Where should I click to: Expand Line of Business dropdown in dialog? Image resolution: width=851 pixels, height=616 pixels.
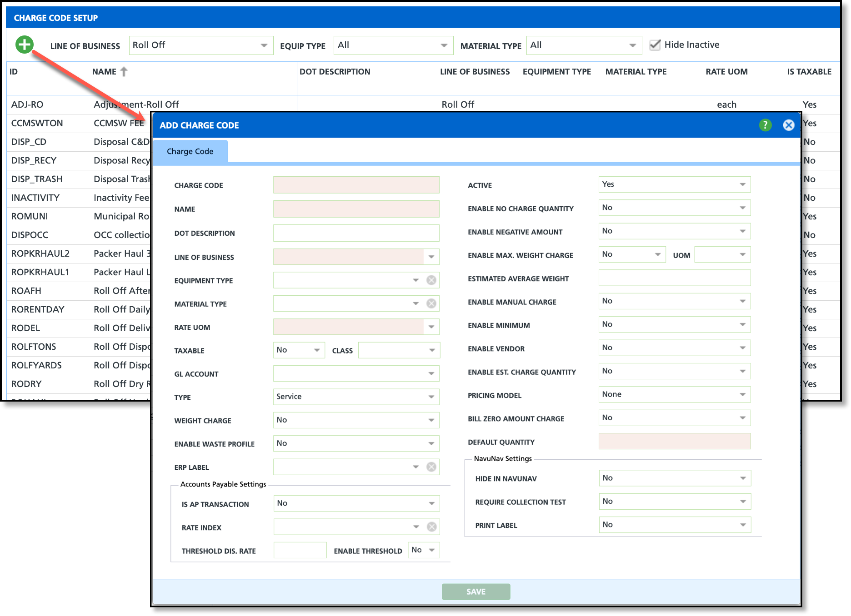click(431, 257)
